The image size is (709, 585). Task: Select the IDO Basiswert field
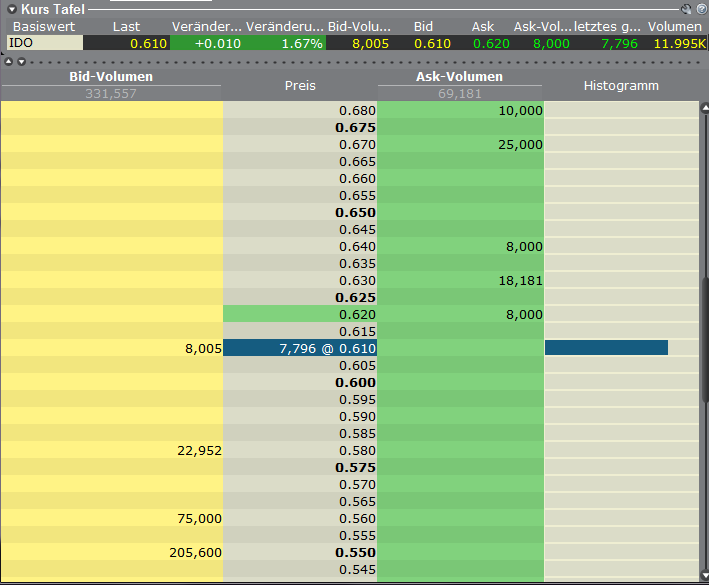pos(45,43)
